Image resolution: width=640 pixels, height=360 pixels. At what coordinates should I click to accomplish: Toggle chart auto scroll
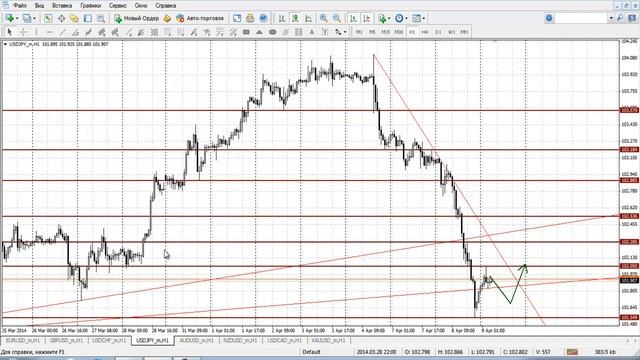coord(353,18)
